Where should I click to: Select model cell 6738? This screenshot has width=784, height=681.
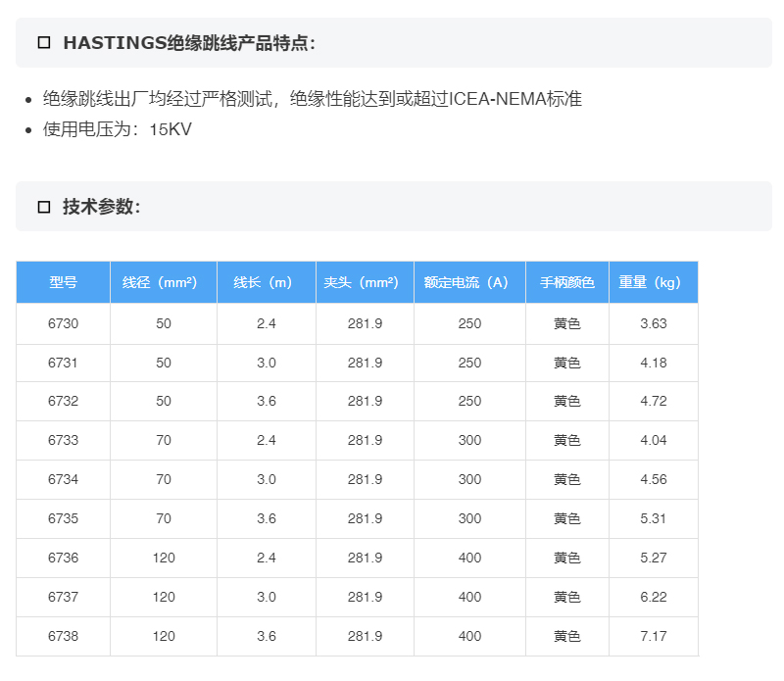pyautogui.click(x=63, y=636)
